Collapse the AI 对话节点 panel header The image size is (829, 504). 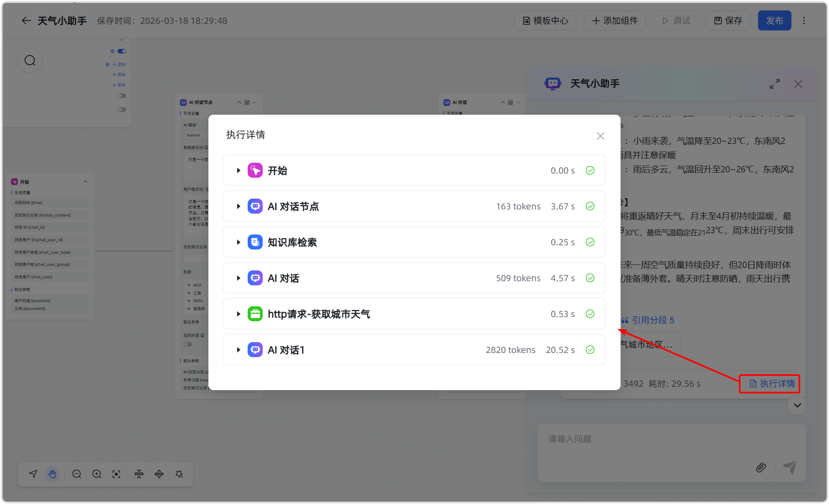coord(239,102)
